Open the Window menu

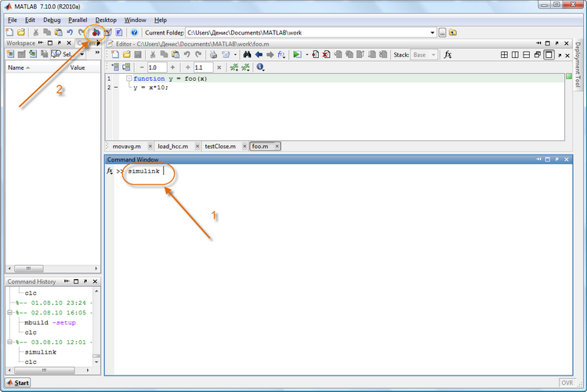pos(135,20)
